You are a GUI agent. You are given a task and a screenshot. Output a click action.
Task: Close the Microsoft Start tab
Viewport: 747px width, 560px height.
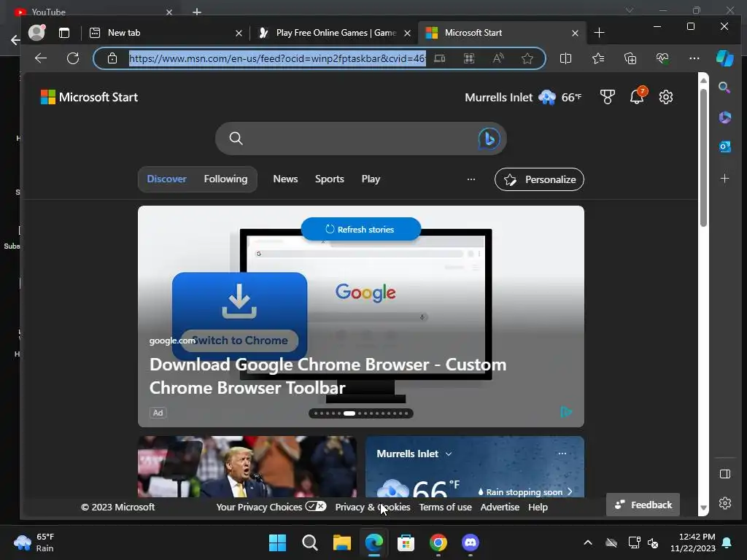pyautogui.click(x=575, y=34)
